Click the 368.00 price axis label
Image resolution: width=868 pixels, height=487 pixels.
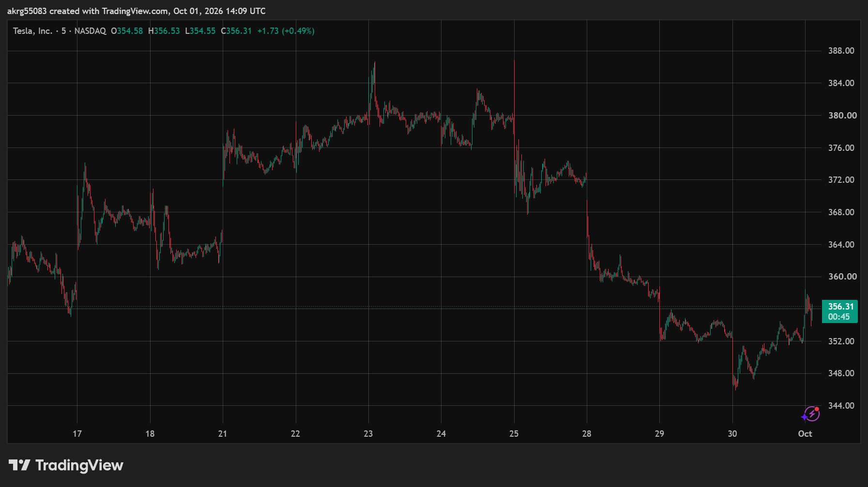click(x=841, y=212)
